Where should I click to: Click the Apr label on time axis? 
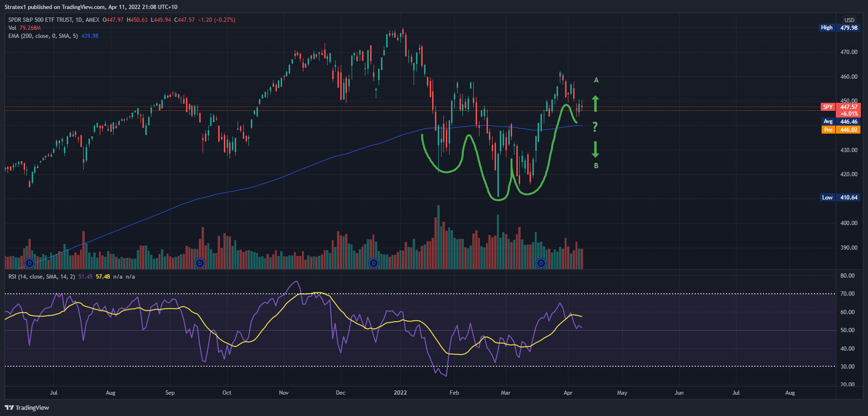(568, 393)
